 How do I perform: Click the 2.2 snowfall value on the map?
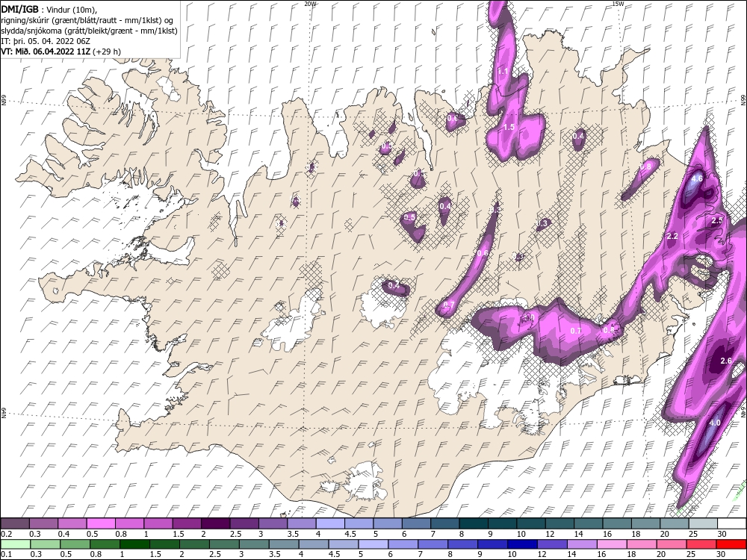pos(672,236)
